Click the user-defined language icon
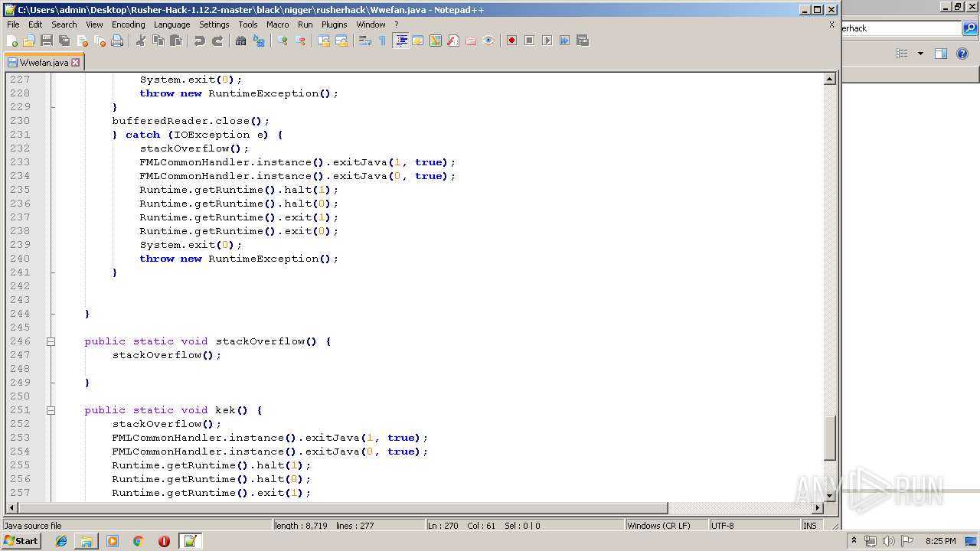The image size is (980, 551). [x=418, y=41]
